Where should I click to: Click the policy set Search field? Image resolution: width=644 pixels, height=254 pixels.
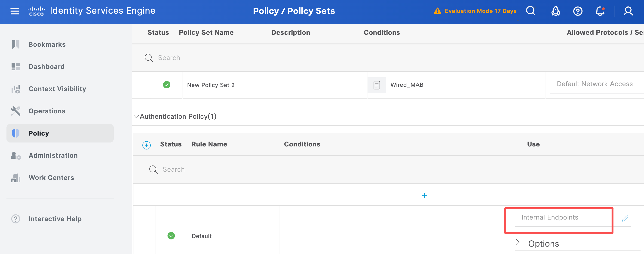point(387,58)
